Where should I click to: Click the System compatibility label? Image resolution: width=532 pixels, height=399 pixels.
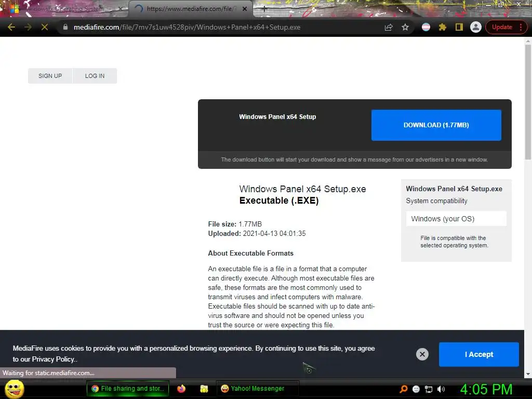coord(436,201)
